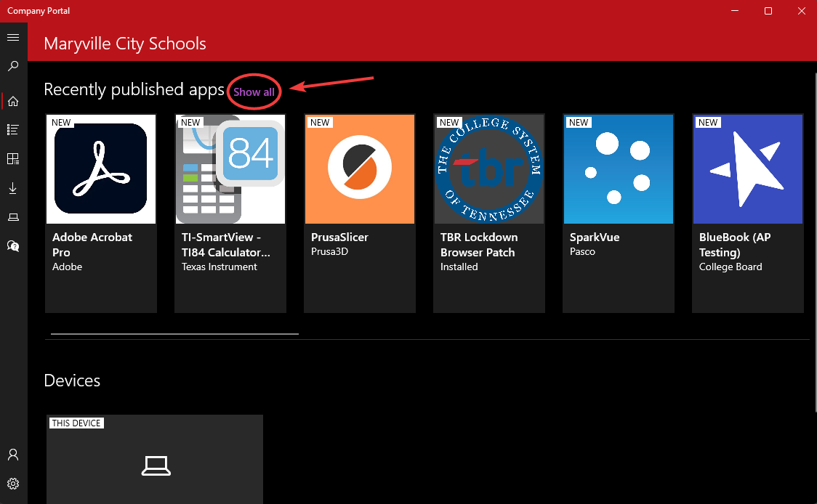Open the Search icon in sidebar

coord(13,66)
